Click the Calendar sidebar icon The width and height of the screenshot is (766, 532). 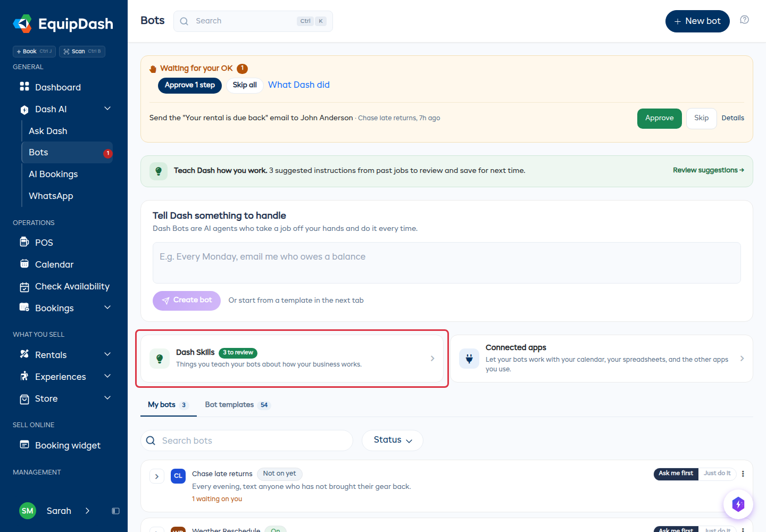coord(24,264)
